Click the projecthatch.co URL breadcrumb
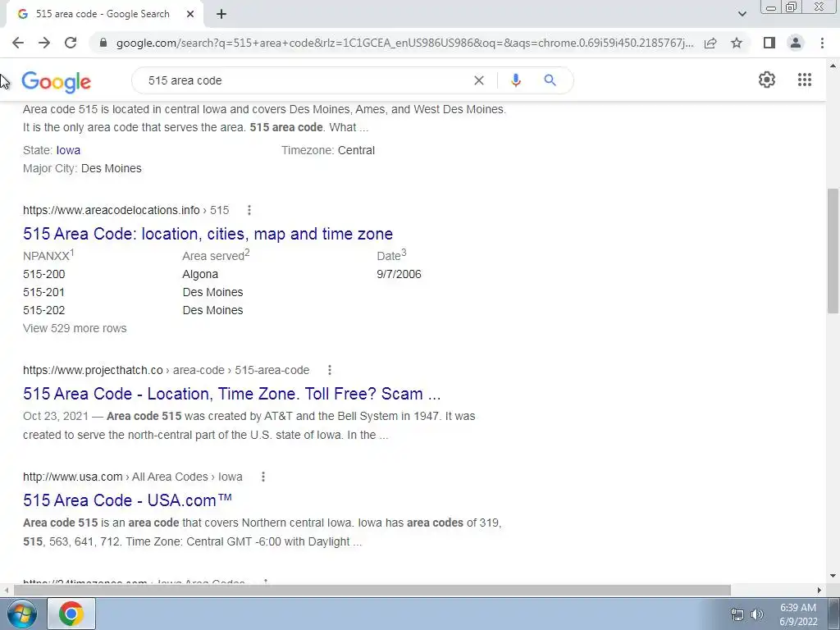This screenshot has width=840, height=630. coord(166,370)
